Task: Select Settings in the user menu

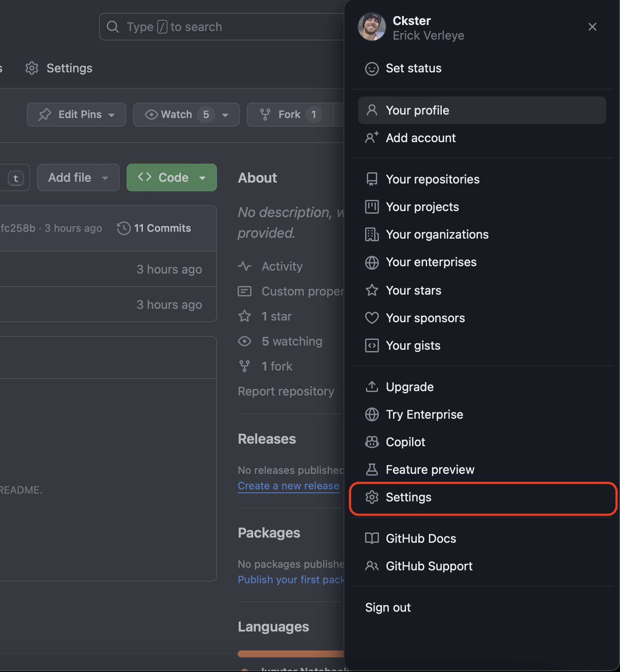Action: 408,497
